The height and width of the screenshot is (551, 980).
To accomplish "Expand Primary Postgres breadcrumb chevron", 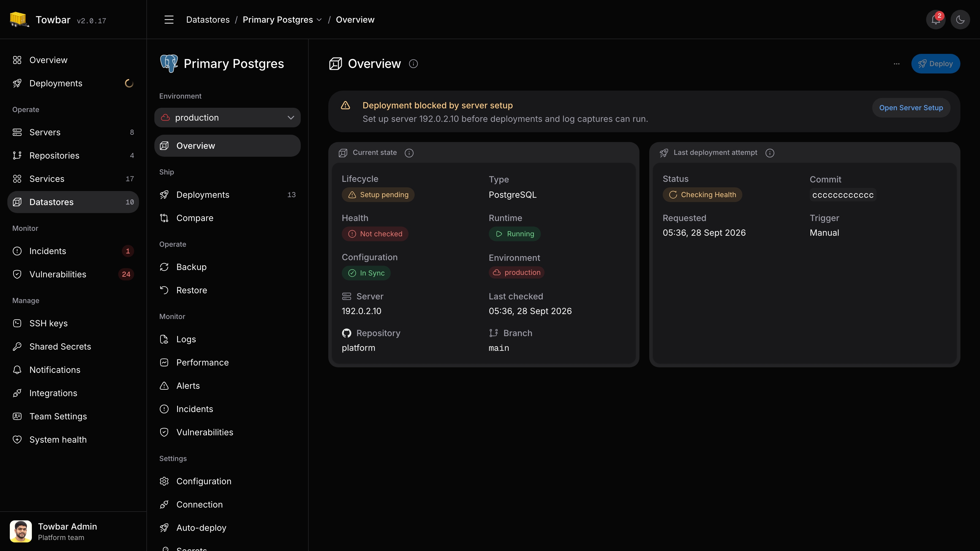I will coord(319,19).
